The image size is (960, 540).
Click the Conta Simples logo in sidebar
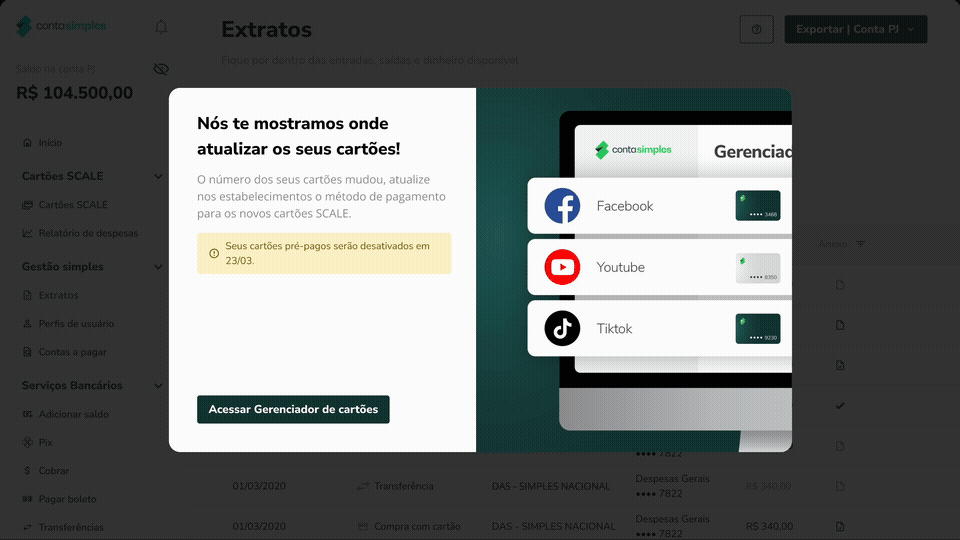pos(61,26)
